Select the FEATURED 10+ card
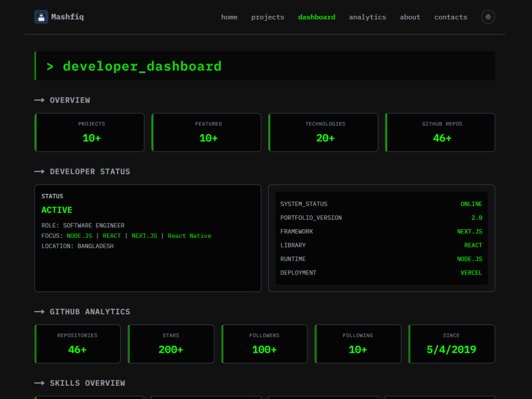Image resolution: width=532 pixels, height=399 pixels. click(x=206, y=132)
